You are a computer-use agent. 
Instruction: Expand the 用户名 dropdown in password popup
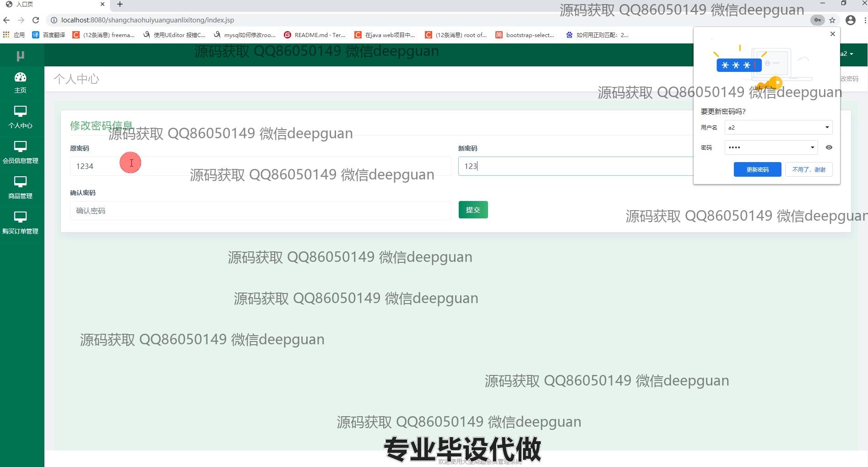tap(827, 127)
